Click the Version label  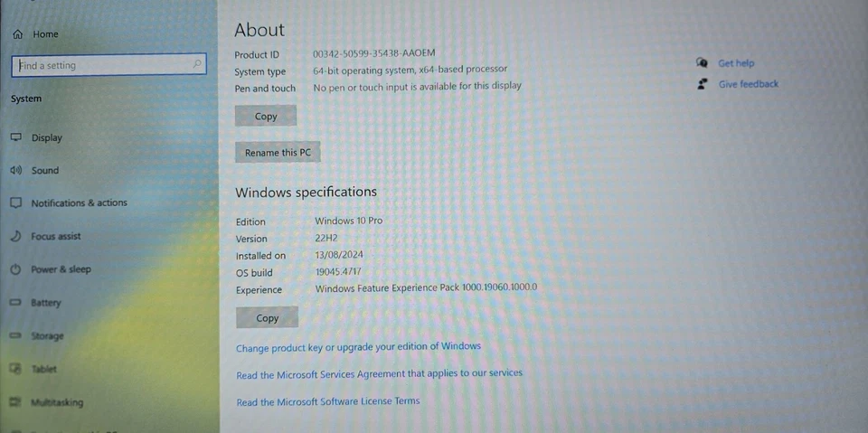click(251, 240)
